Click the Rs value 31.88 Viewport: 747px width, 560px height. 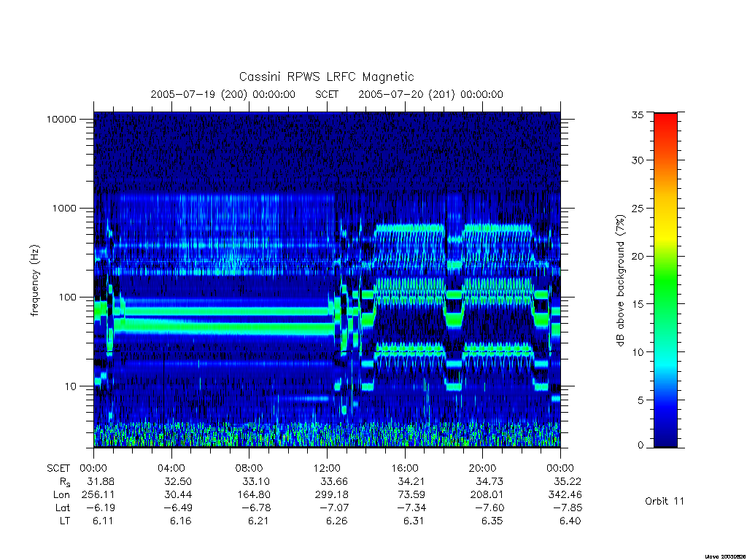coord(101,481)
